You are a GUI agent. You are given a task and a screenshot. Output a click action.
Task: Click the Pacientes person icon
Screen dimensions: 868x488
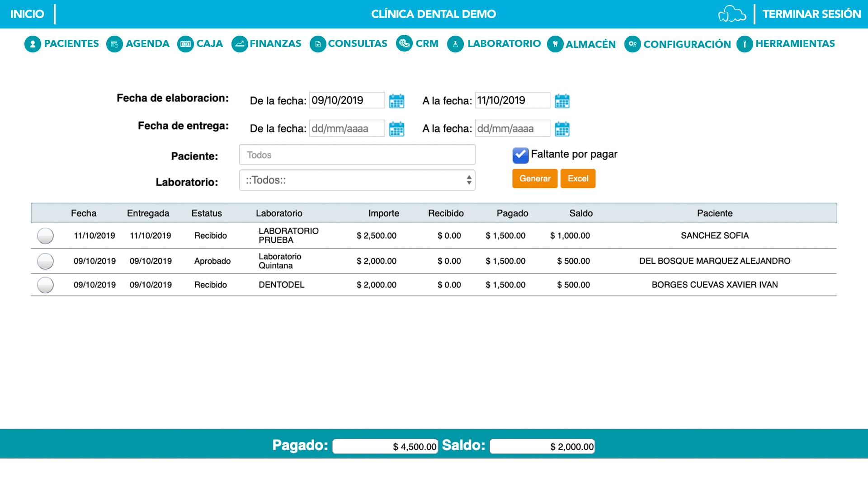pyautogui.click(x=33, y=44)
